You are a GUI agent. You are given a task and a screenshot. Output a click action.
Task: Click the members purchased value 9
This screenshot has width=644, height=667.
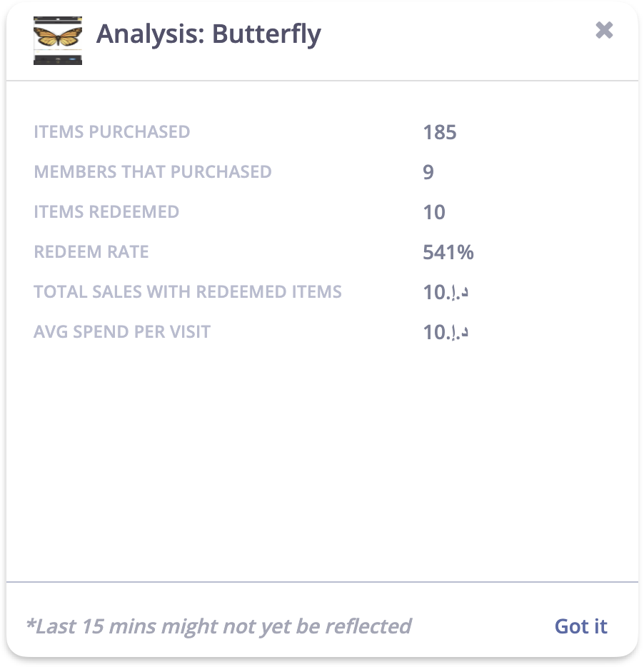pos(428,172)
